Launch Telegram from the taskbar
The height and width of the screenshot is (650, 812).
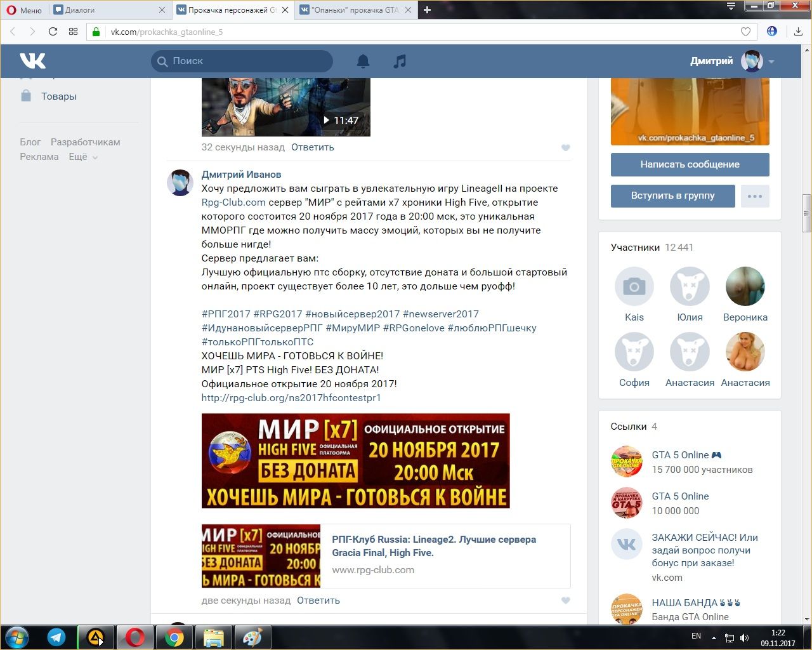[56, 637]
